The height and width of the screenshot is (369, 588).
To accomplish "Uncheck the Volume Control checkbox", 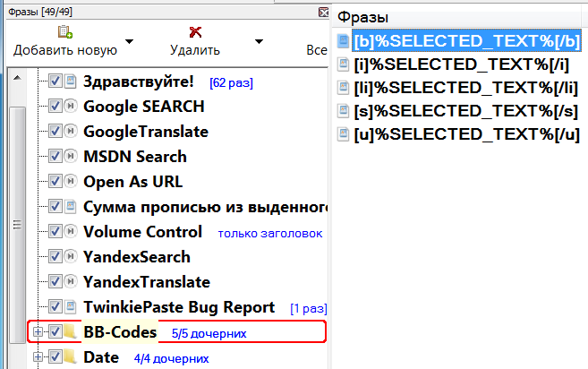I will click(55, 232).
